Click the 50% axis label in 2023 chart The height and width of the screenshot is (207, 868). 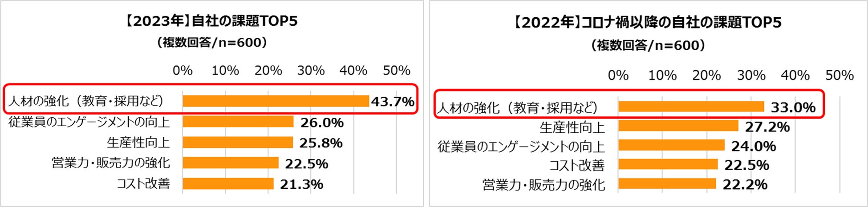pyautogui.click(x=396, y=71)
